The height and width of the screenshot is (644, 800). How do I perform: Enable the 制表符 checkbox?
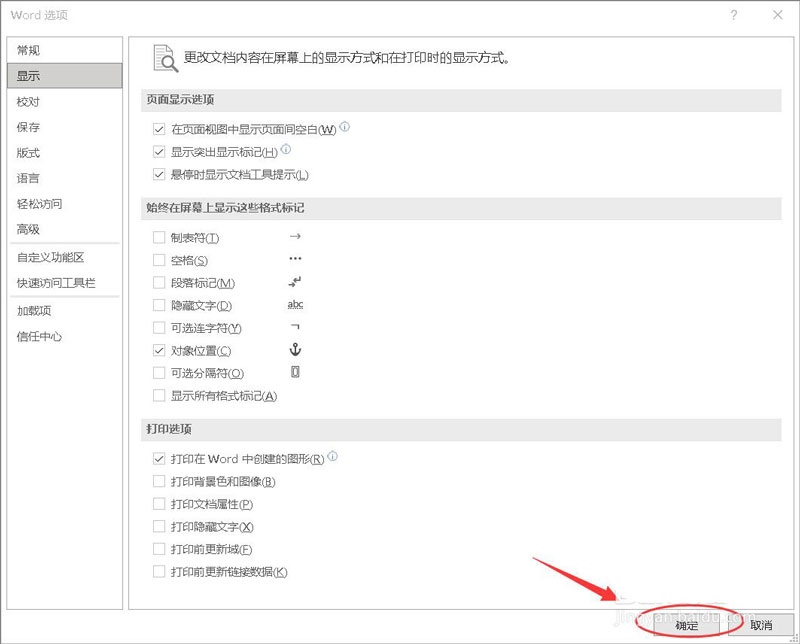click(x=158, y=236)
